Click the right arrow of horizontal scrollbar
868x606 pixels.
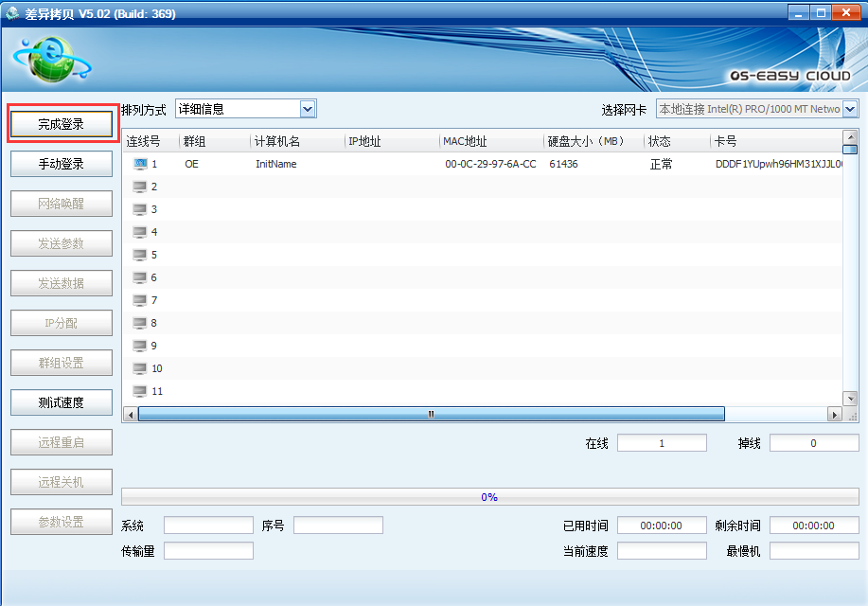click(835, 414)
